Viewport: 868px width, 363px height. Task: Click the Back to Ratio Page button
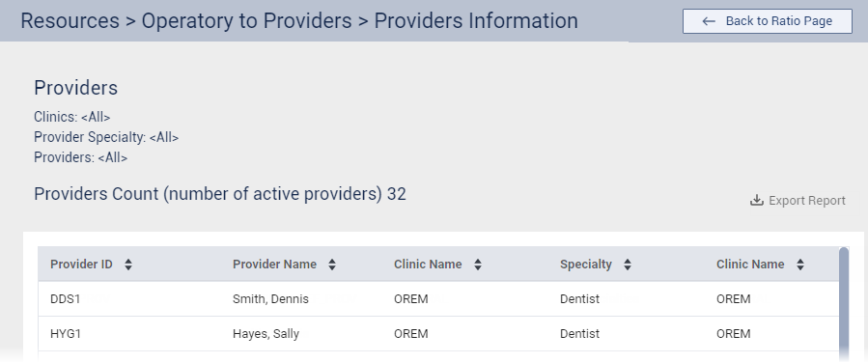click(x=767, y=21)
